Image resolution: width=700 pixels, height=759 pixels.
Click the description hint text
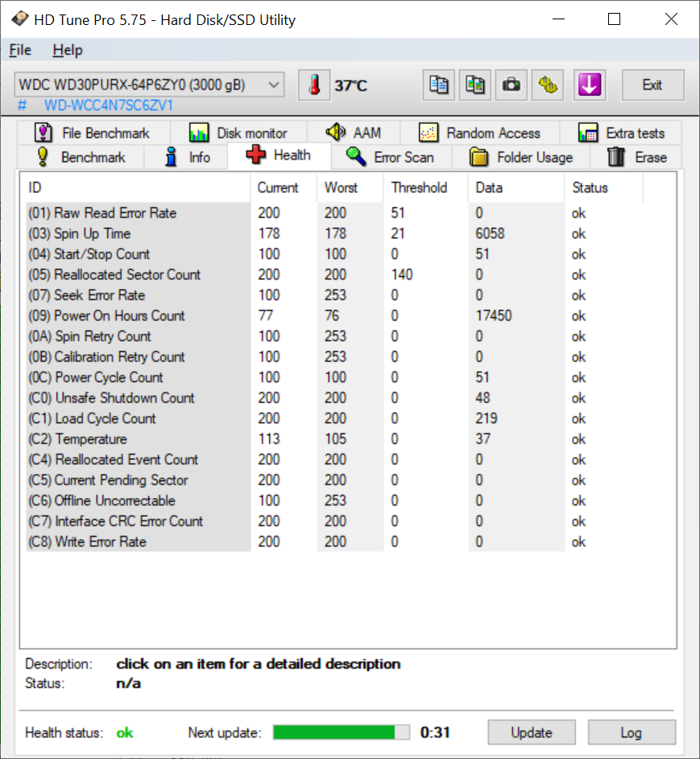259,664
